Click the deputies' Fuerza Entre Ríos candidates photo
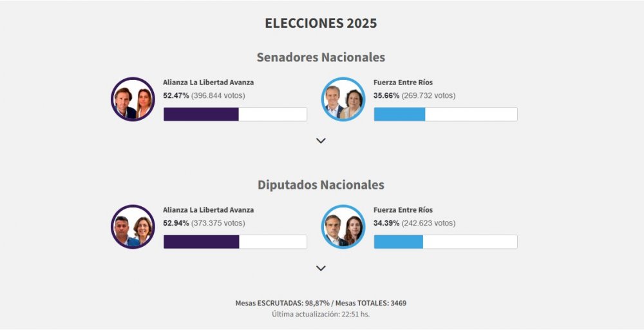 [343, 227]
